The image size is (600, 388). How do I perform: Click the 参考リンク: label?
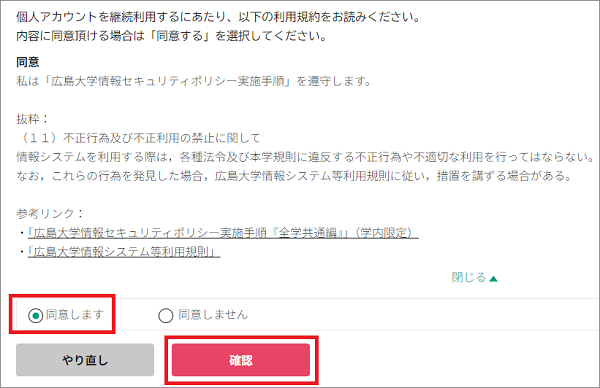pos(49,214)
